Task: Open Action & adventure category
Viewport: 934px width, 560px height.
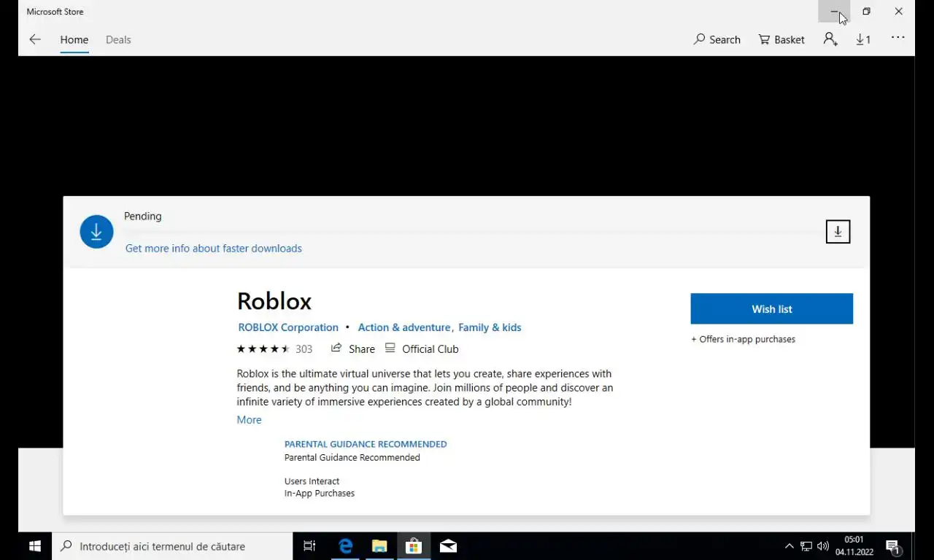Action: pyautogui.click(x=404, y=327)
